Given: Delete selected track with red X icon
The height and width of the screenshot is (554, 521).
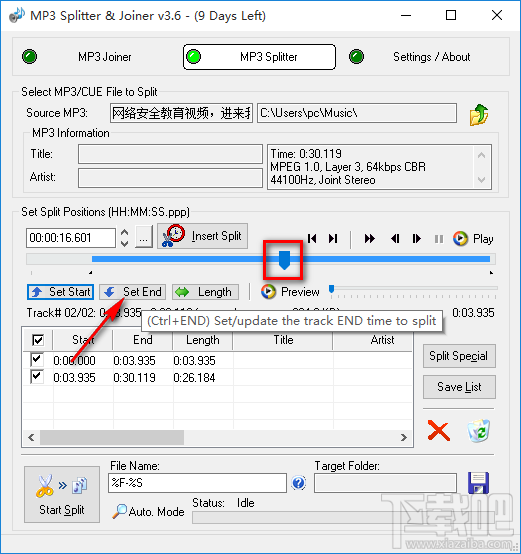Looking at the screenshot, I should click(439, 430).
